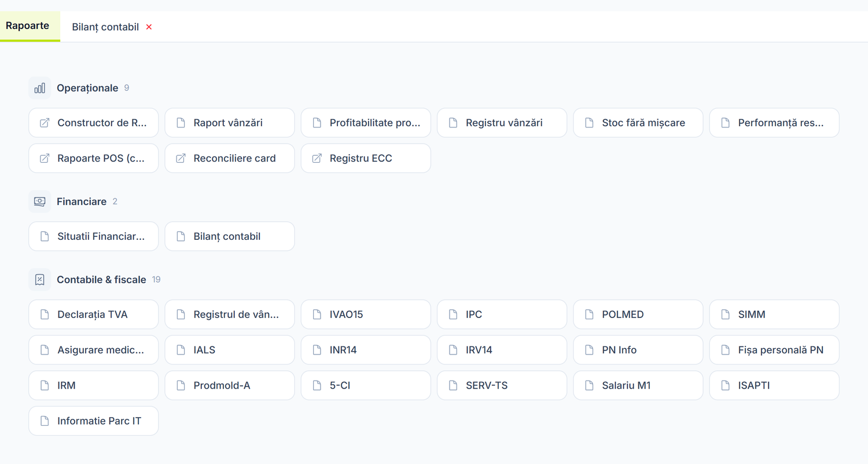This screenshot has height=464, width=868.
Task: Click document icon on POLMED card
Action: coord(589,315)
